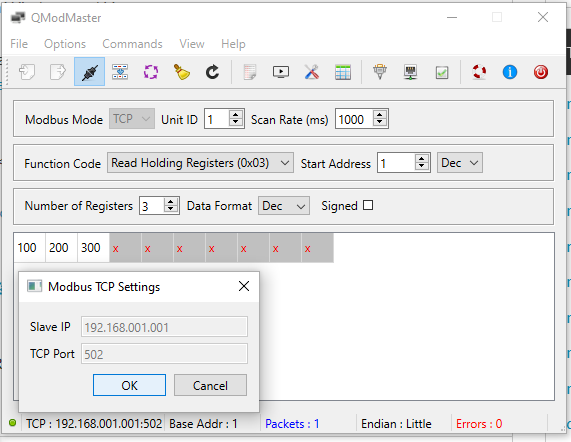Open the Modbus Mode TCP dropdown
Viewport: 571px width, 442px height.
pyautogui.click(x=132, y=119)
